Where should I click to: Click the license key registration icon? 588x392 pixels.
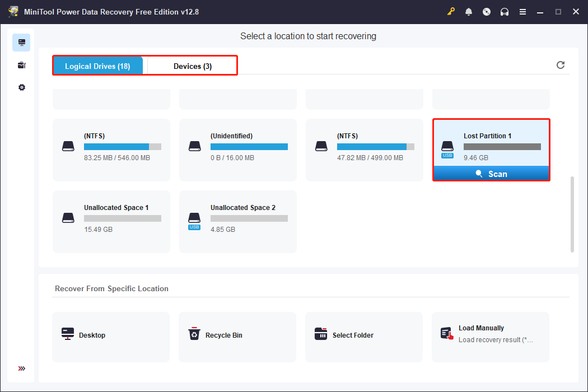(x=451, y=11)
